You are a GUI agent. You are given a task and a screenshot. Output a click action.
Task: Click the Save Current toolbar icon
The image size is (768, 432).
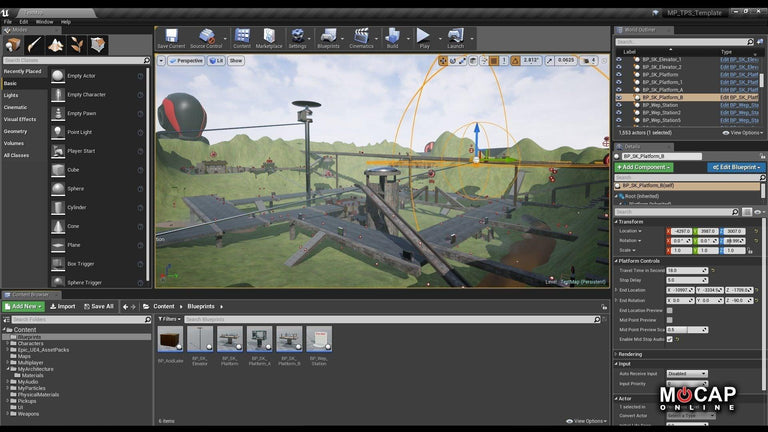171,37
